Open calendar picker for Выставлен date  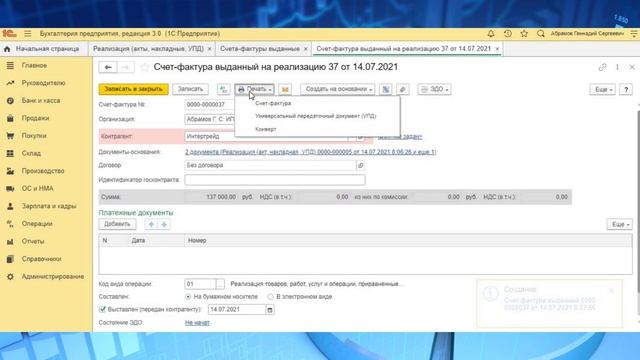[x=270, y=310]
